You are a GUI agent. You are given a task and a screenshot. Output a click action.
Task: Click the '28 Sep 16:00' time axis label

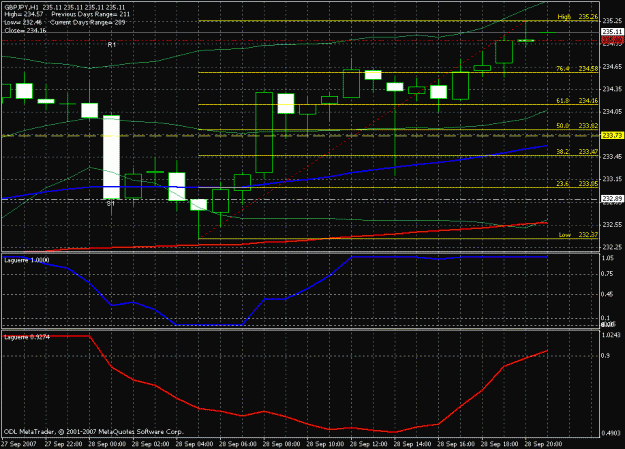(x=456, y=444)
